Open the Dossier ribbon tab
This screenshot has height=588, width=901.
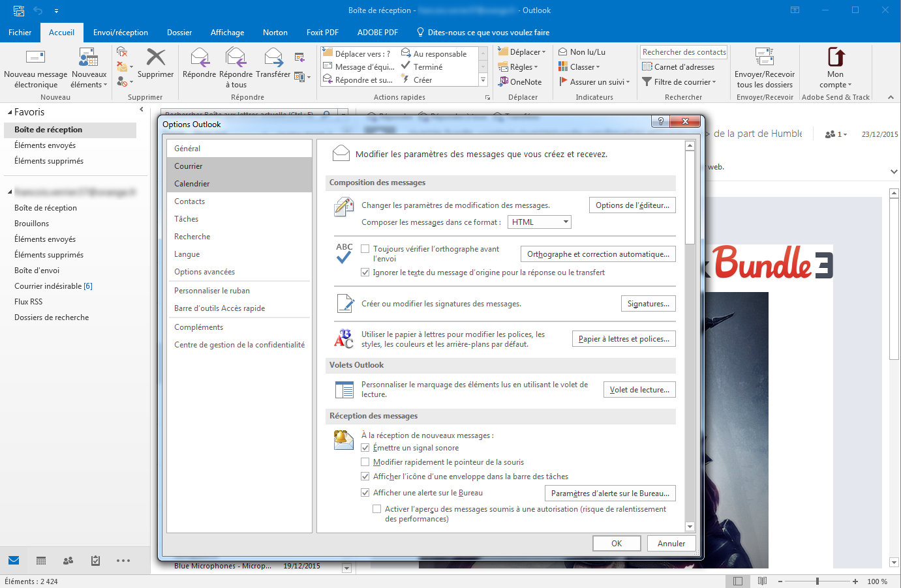179,33
